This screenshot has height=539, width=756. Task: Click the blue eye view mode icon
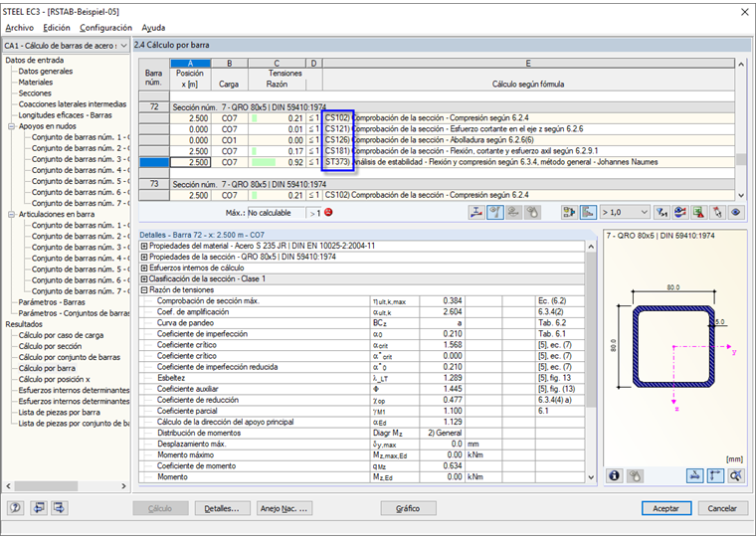[x=736, y=212]
